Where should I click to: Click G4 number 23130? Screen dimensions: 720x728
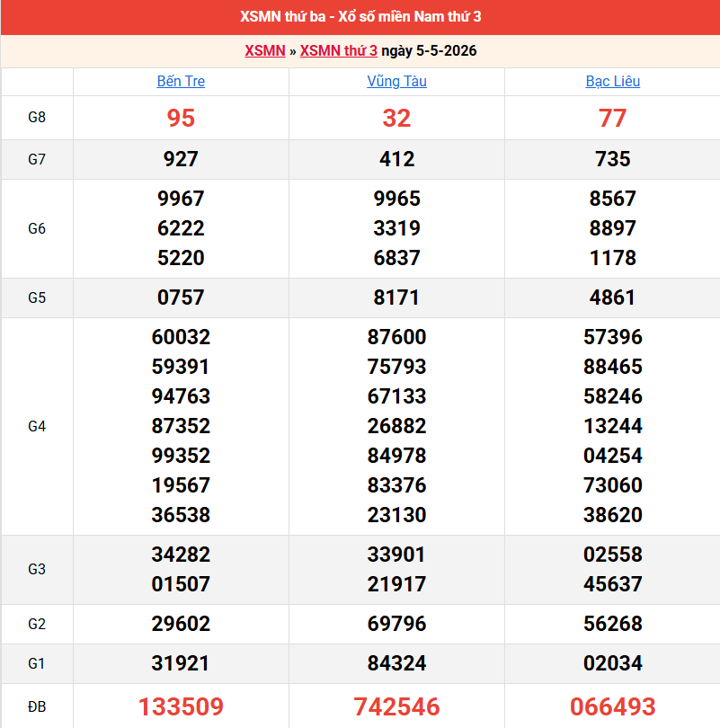[x=396, y=515]
